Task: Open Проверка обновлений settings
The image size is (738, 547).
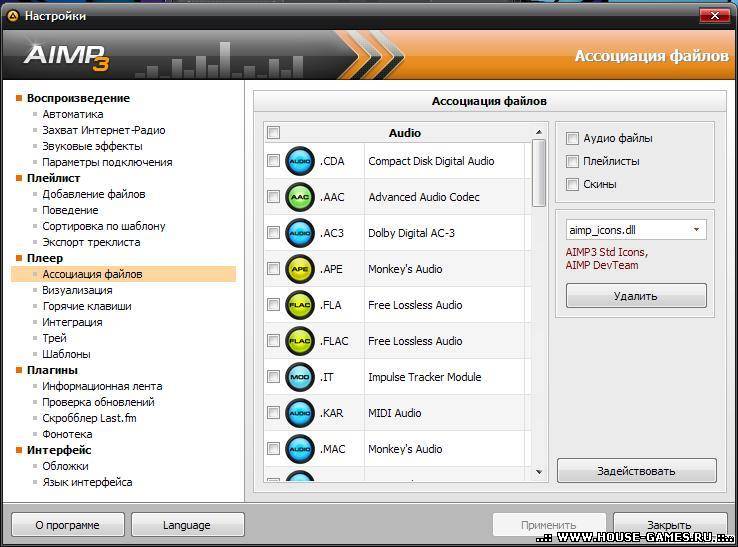Action: pyautogui.click(x=98, y=402)
